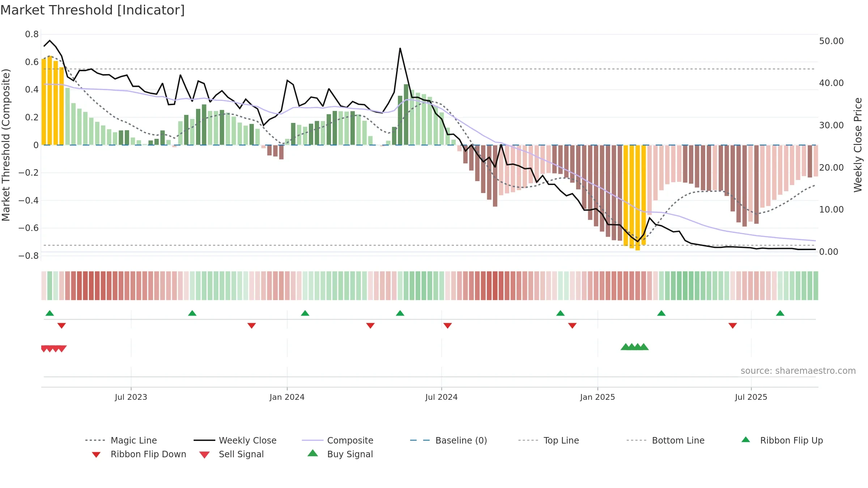Click the Jul 2025 x-axis label
This screenshot has width=868, height=488.
[x=751, y=397]
